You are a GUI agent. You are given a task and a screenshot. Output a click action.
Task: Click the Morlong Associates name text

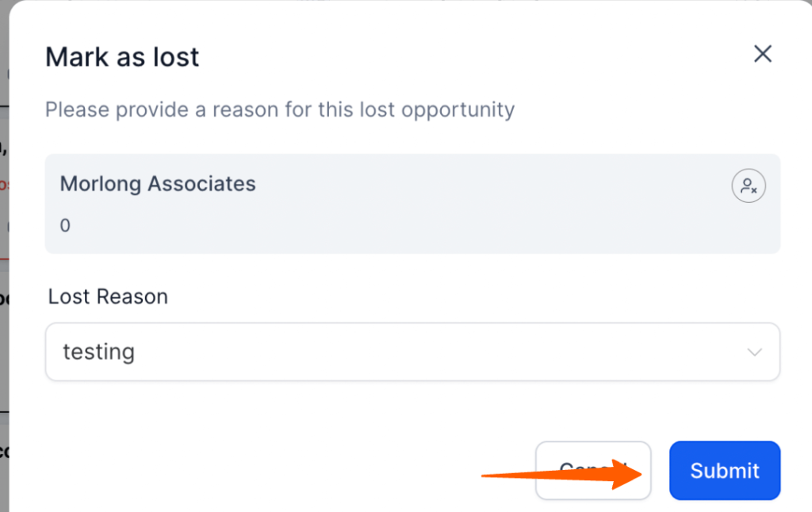click(x=158, y=184)
